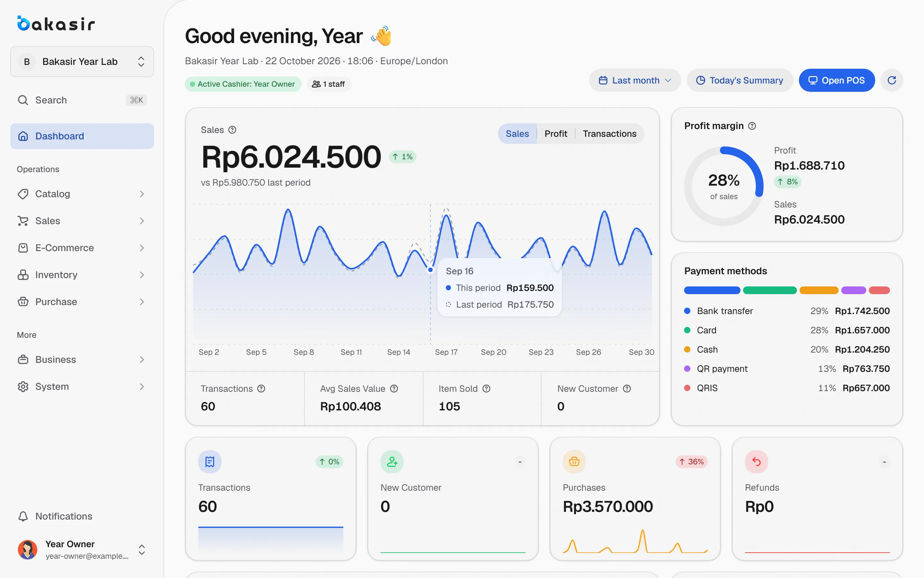The height and width of the screenshot is (578, 924).
Task: Click the refresh icon button
Action: click(x=892, y=80)
